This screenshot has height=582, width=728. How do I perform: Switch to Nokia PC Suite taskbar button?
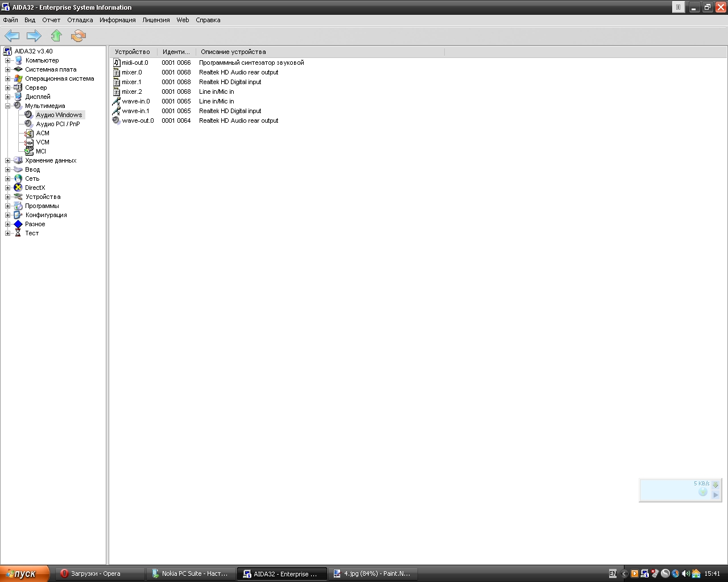point(190,574)
